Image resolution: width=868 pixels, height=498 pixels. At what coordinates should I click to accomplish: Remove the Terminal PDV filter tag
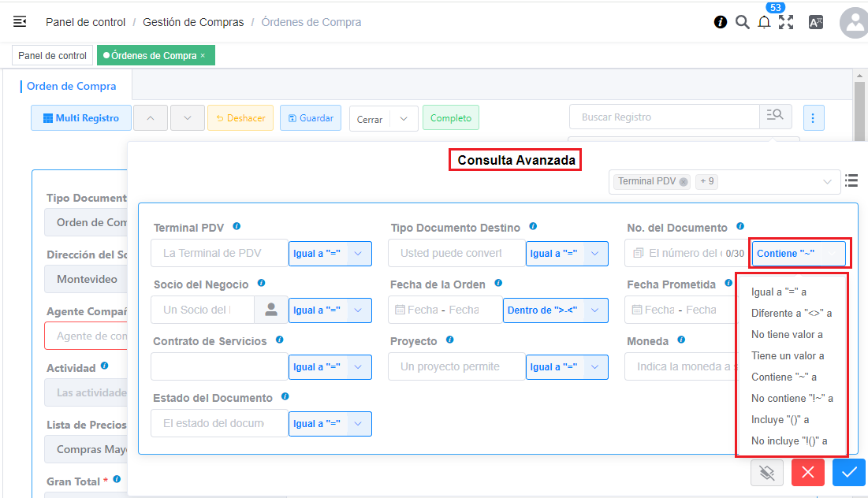[684, 182]
